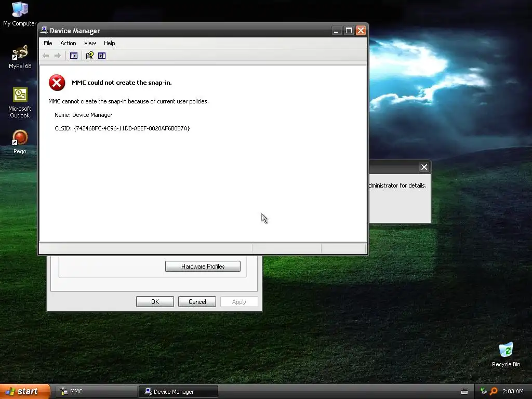The image size is (532, 399).
Task: Click the orange search tray icon
Action: click(494, 391)
